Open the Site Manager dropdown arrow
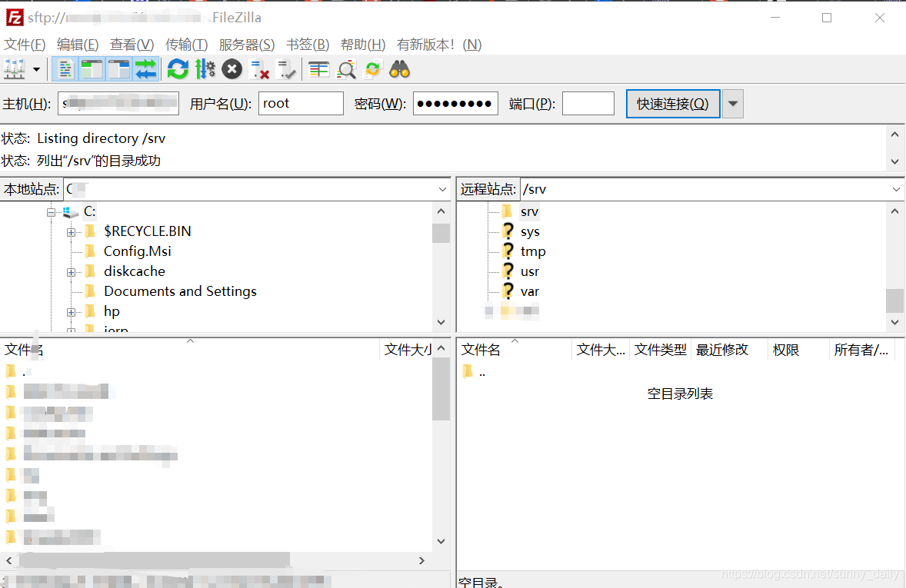This screenshot has width=906, height=588. [36, 70]
